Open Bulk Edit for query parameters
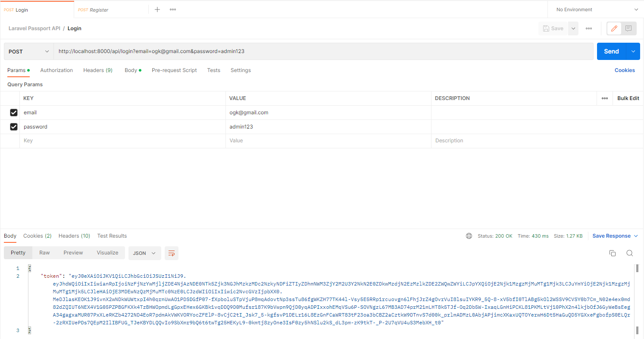The height and width of the screenshot is (339, 644). click(628, 98)
